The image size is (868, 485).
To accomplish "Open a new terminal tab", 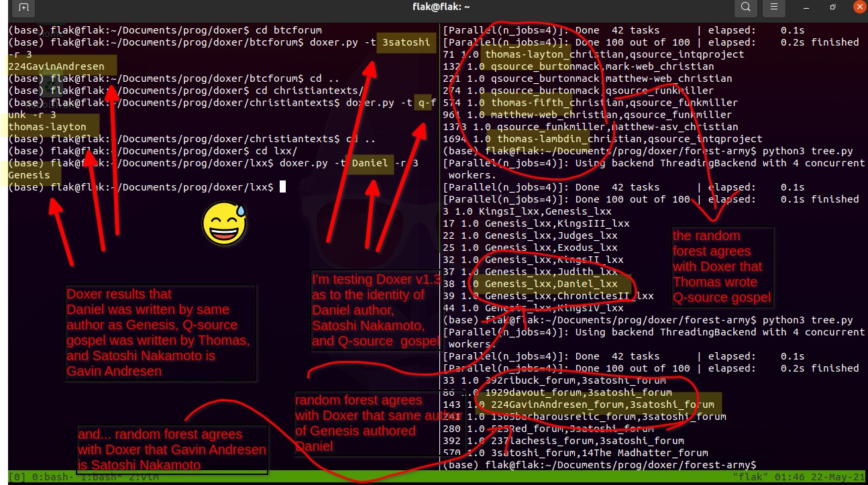I will tap(24, 8).
